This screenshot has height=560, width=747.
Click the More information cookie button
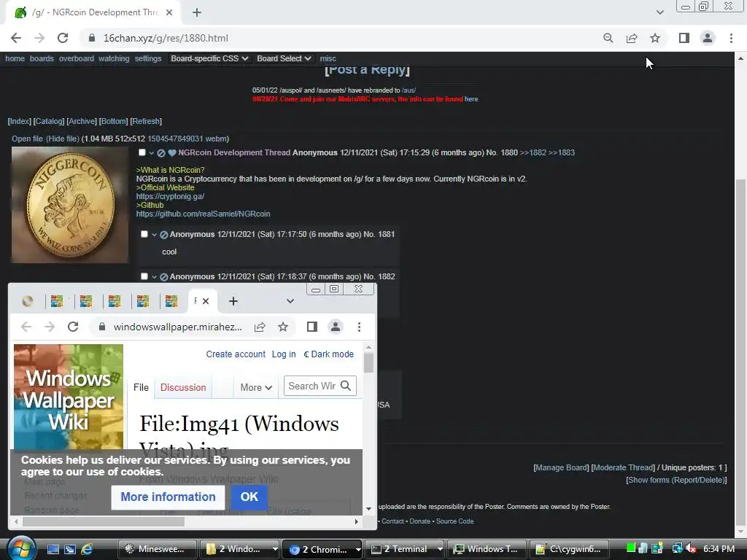pos(168,497)
